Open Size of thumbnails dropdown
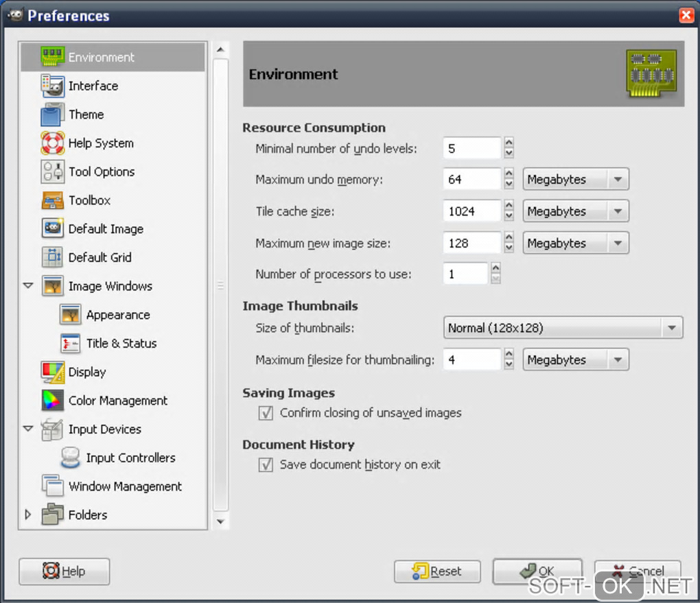The image size is (700, 603). click(x=563, y=328)
